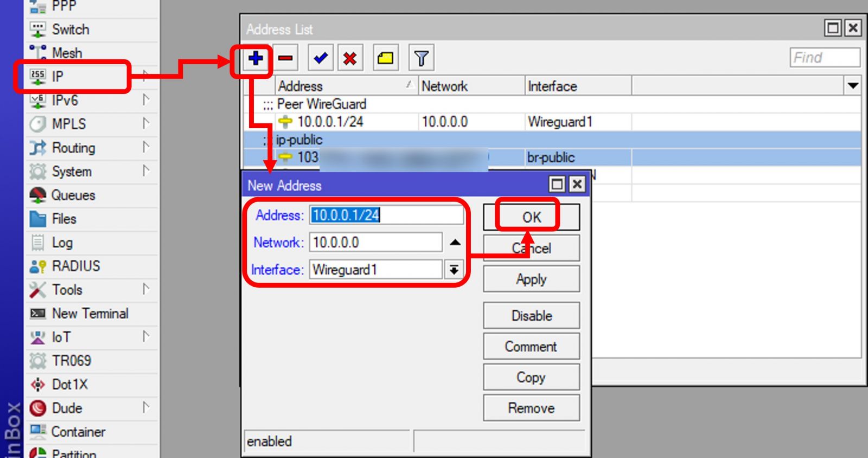
Task: Open the Interface dropdown in New Address
Action: pos(454,269)
